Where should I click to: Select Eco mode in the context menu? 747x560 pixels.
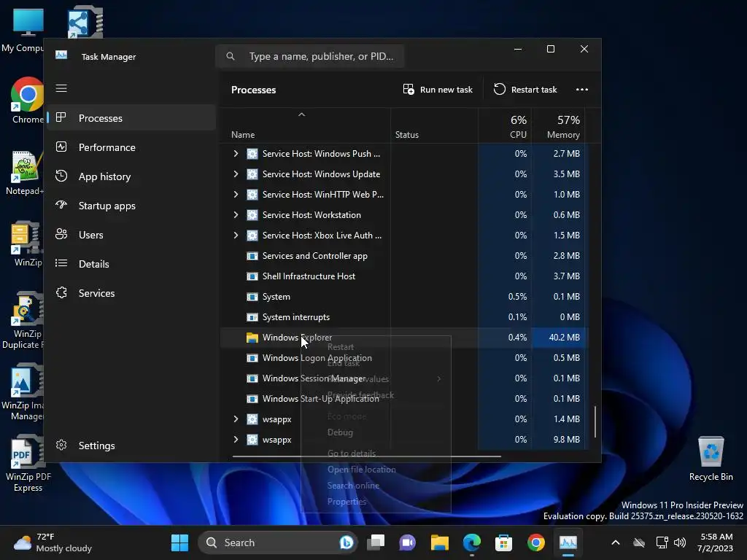point(376,416)
